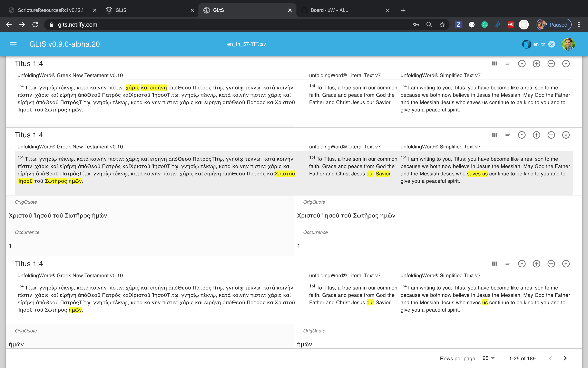Viewport: 588px width, 368px height.
Task: Click the user avatar in the app header
Action: click(568, 44)
